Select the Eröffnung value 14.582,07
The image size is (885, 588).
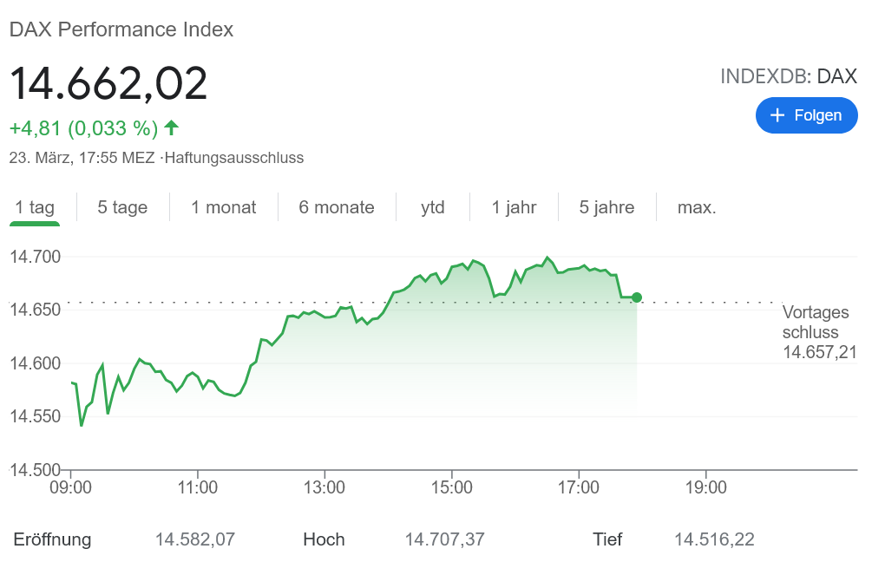coord(194,539)
